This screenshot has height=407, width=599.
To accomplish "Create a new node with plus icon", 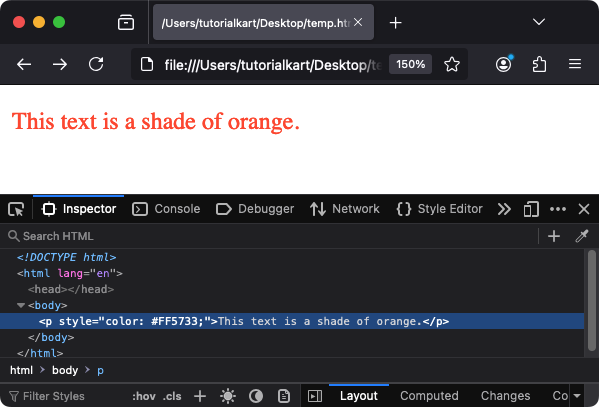I will pyautogui.click(x=554, y=236).
